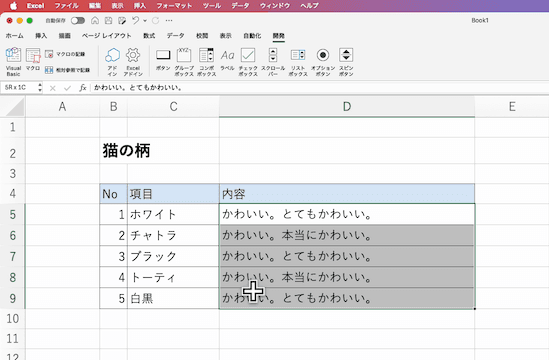Insert a リストボックス control
This screenshot has height=360, width=549.
click(x=298, y=62)
